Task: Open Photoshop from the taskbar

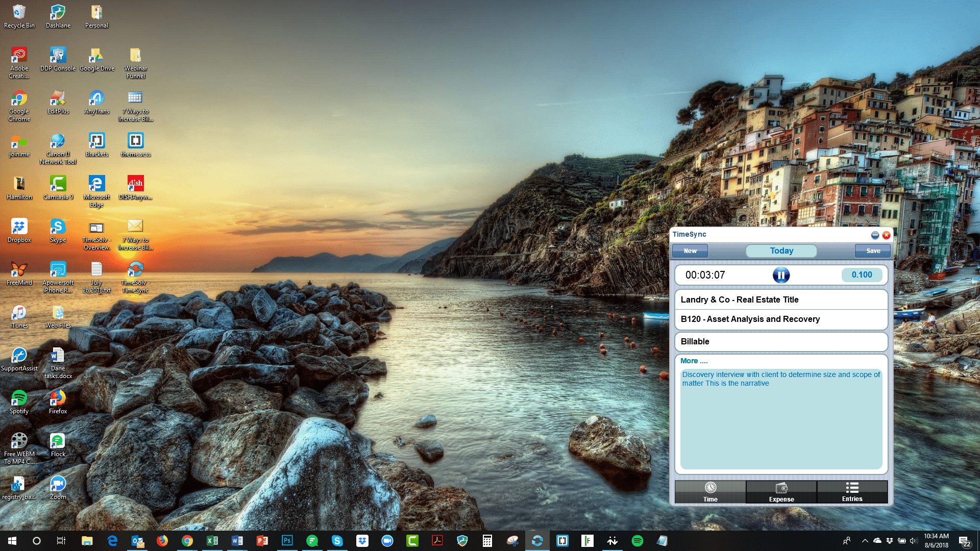Action: click(x=287, y=541)
